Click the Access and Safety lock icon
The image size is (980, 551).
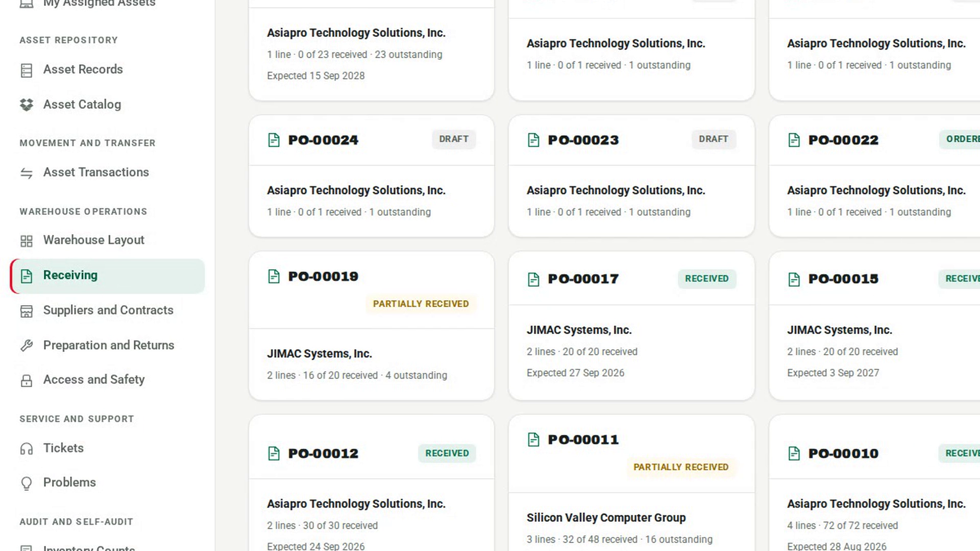(27, 380)
